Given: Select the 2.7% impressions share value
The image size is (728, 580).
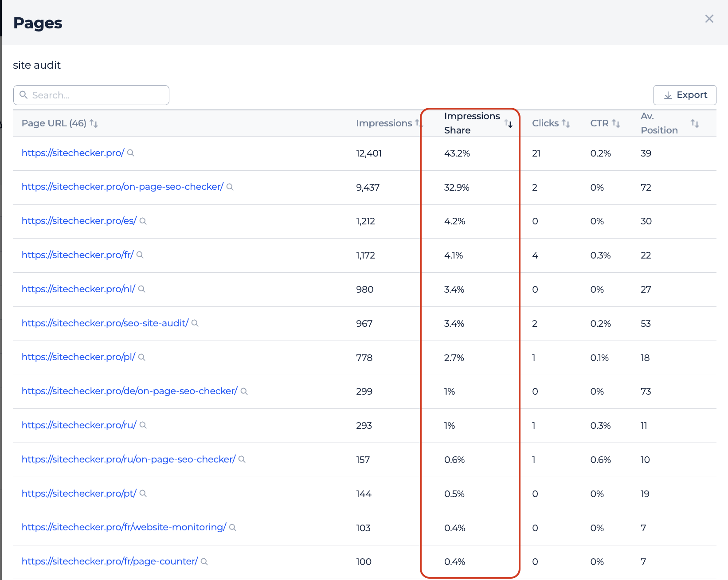Looking at the screenshot, I should pyautogui.click(x=454, y=358).
